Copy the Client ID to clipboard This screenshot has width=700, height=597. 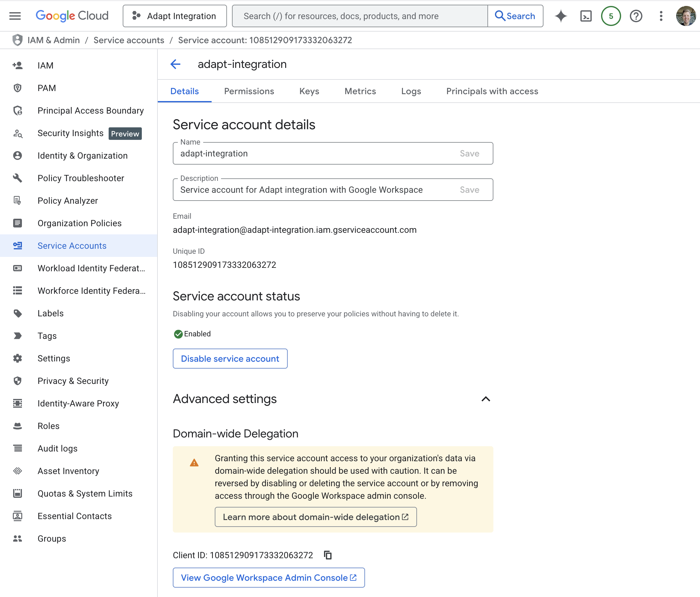pyautogui.click(x=327, y=555)
